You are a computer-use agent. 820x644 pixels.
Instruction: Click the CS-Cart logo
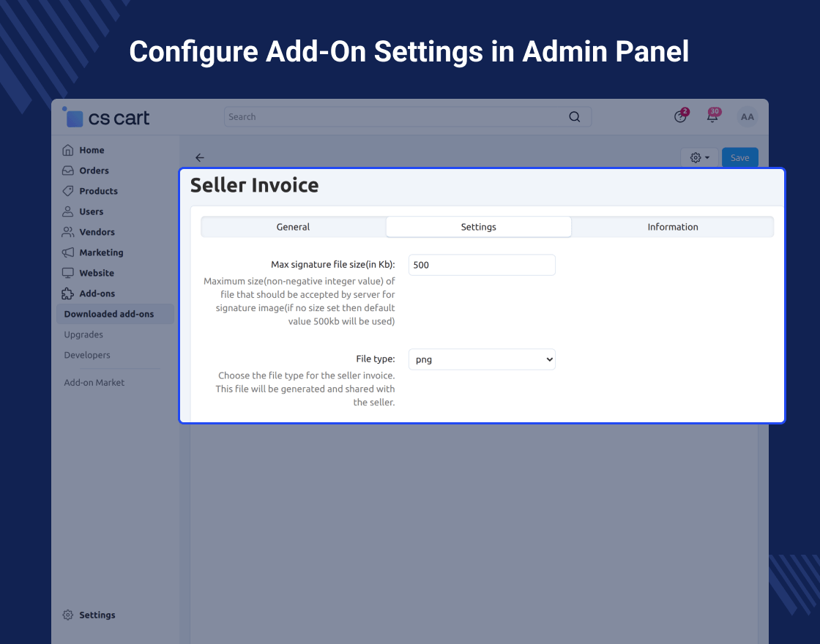click(107, 117)
